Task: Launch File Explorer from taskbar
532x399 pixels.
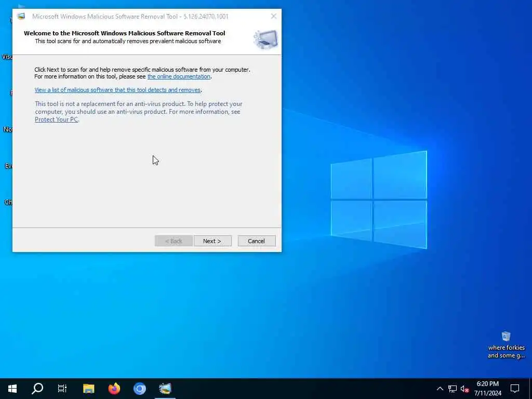Action: pos(88,389)
